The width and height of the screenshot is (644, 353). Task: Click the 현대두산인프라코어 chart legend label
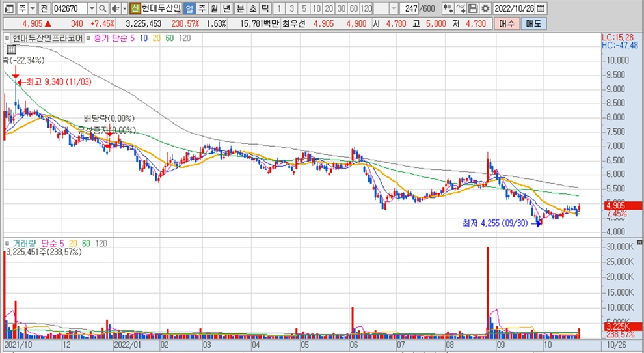[47, 38]
